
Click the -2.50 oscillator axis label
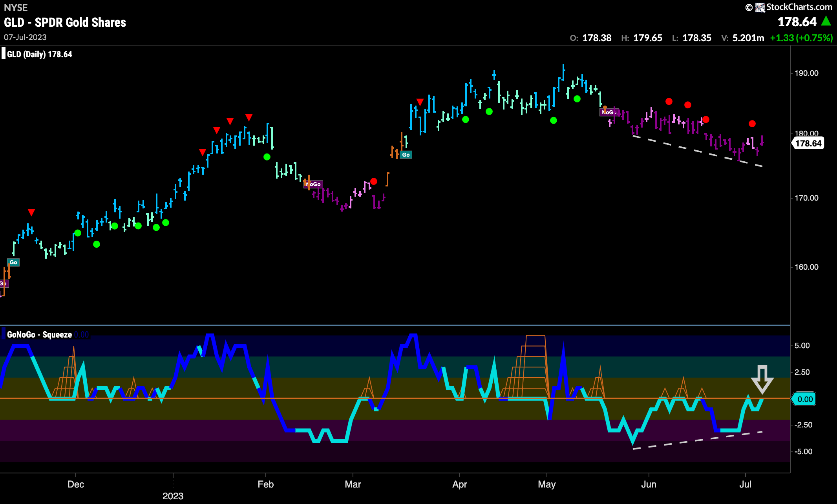(803, 425)
